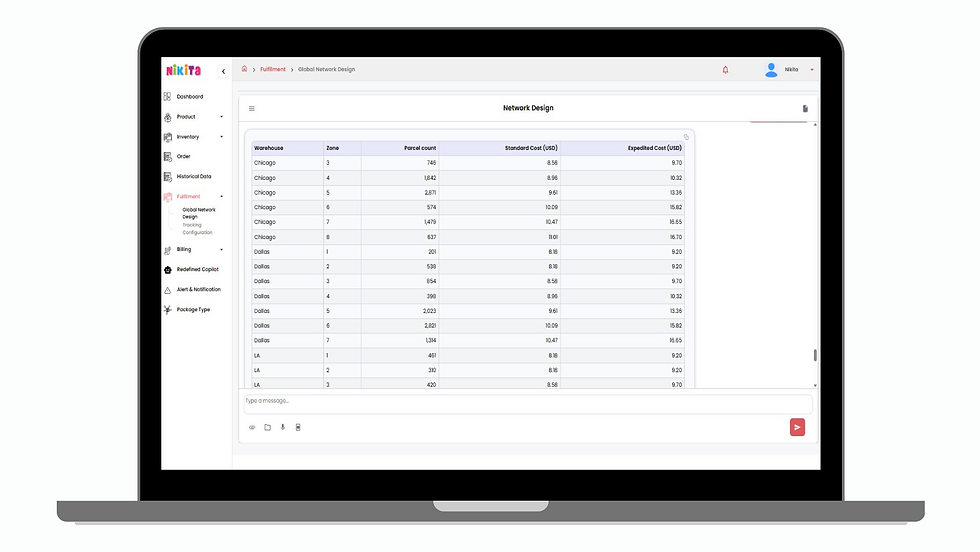The width and height of the screenshot is (980, 552).
Task: Click the Product sidebar icon
Action: tap(168, 117)
